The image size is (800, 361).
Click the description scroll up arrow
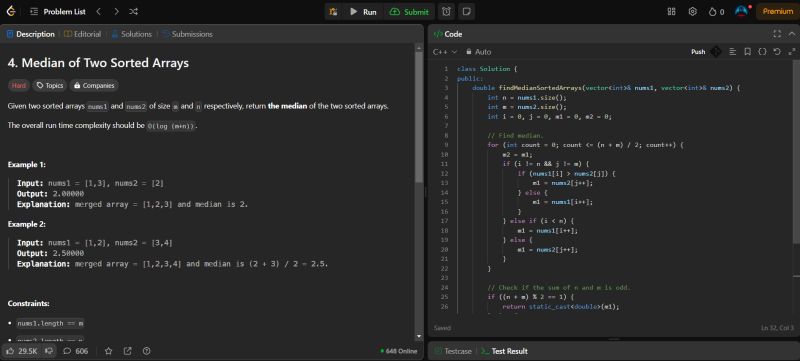click(x=419, y=48)
